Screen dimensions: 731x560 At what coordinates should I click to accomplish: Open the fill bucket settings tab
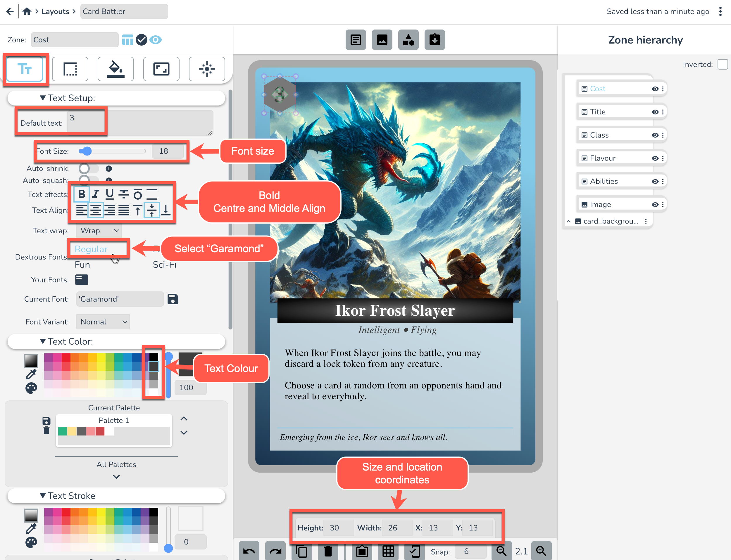coord(116,69)
